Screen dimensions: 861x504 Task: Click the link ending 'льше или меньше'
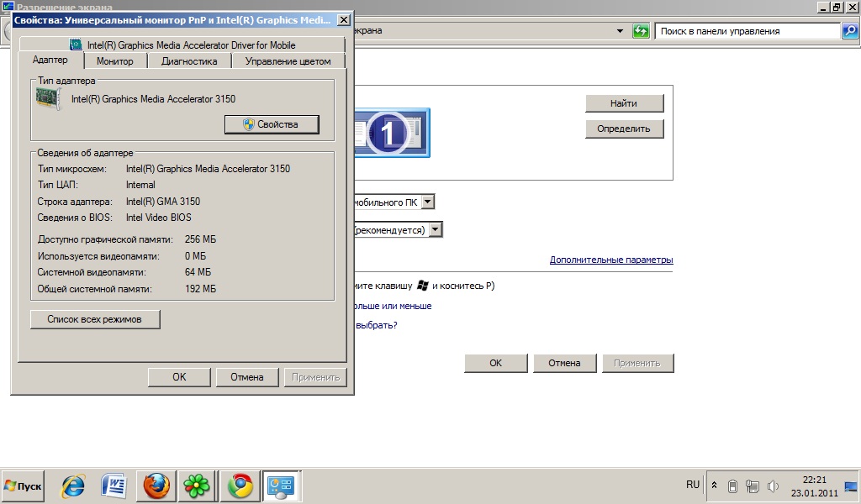tap(394, 306)
